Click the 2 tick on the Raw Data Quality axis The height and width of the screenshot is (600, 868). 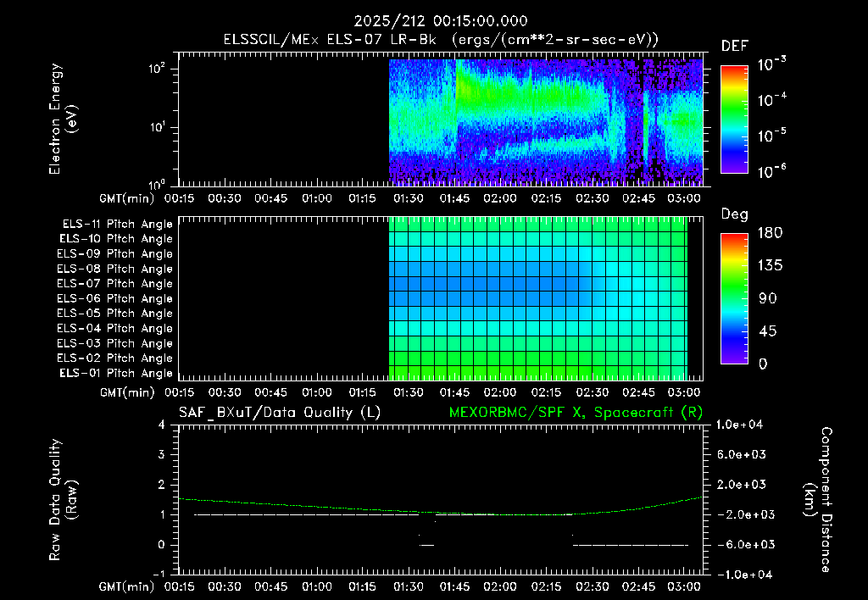pyautogui.click(x=161, y=484)
